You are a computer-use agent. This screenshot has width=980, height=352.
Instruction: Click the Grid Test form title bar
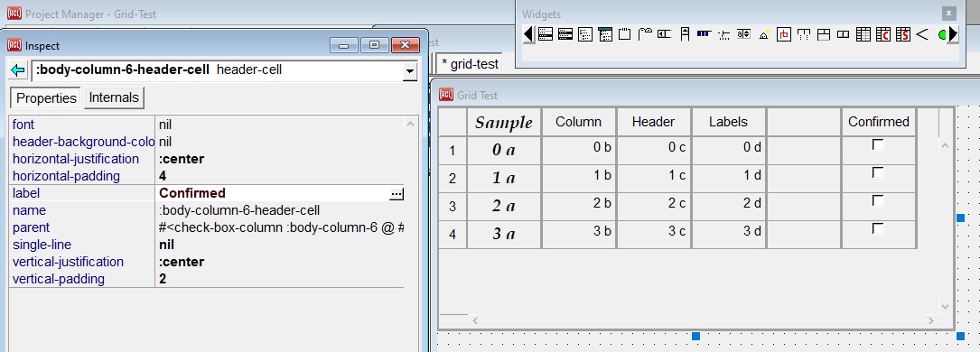click(706, 95)
